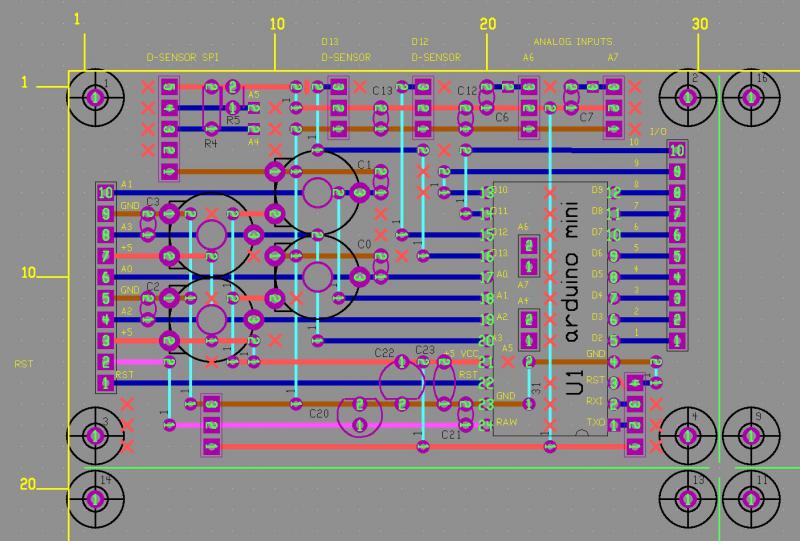Click ruler mark 20 at the top
800x541 pixels.
point(488,24)
